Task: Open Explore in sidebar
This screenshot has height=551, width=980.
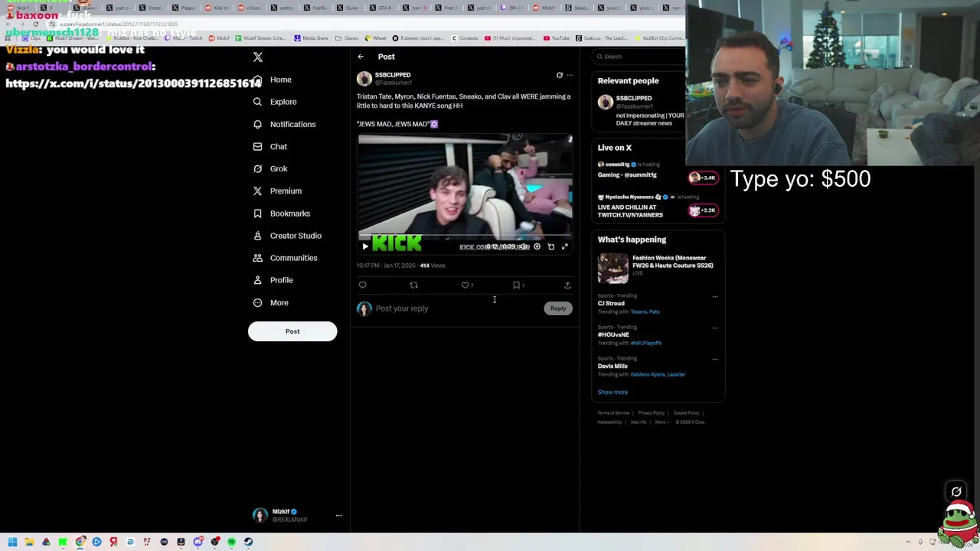Action: [275, 102]
